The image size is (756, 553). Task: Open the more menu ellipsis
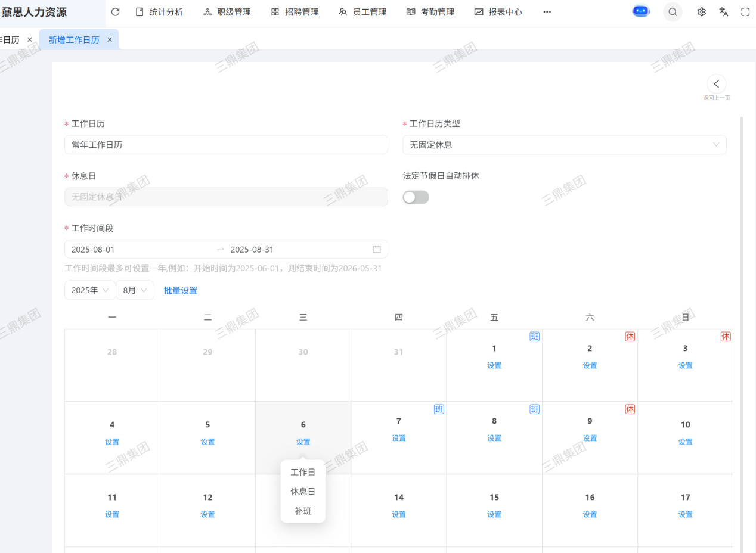pos(547,12)
